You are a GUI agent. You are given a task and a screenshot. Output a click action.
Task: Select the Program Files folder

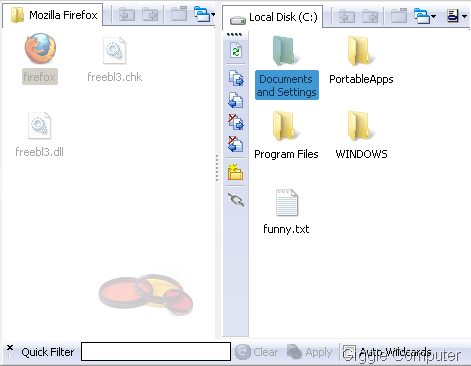pyautogui.click(x=286, y=135)
